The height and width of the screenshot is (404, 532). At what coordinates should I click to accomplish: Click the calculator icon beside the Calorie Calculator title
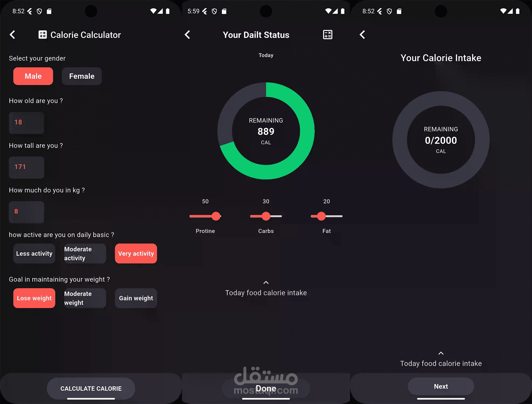43,35
